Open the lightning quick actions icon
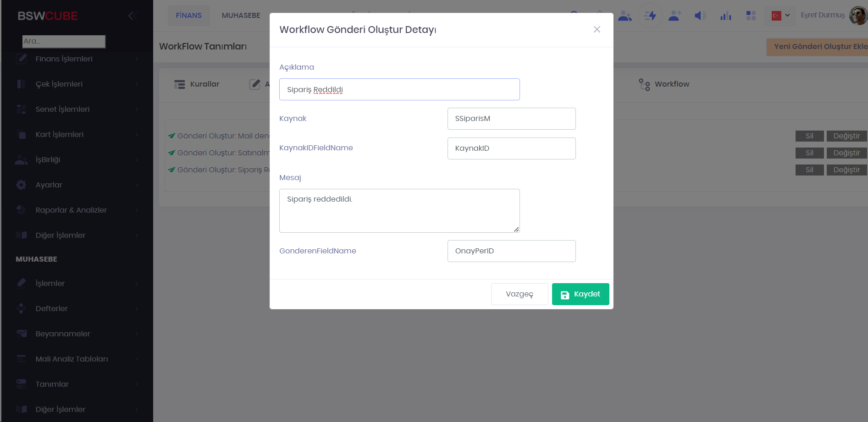868x422 pixels. tap(650, 16)
